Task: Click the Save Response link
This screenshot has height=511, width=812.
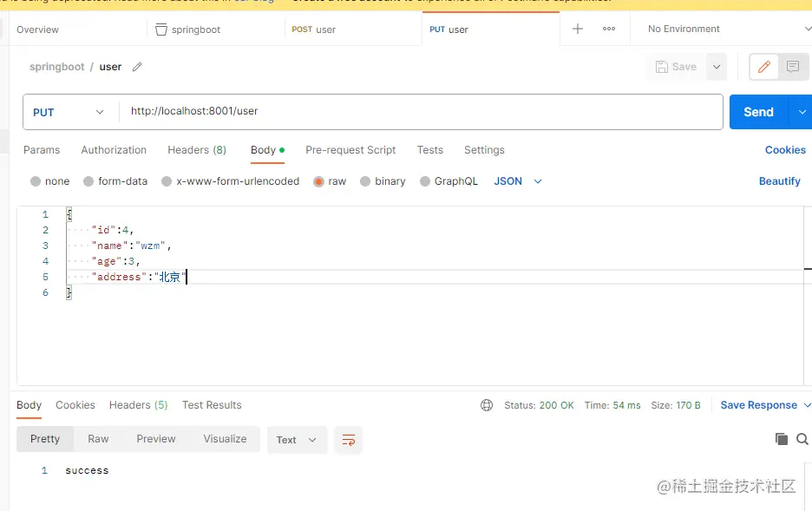Action: [x=759, y=405]
